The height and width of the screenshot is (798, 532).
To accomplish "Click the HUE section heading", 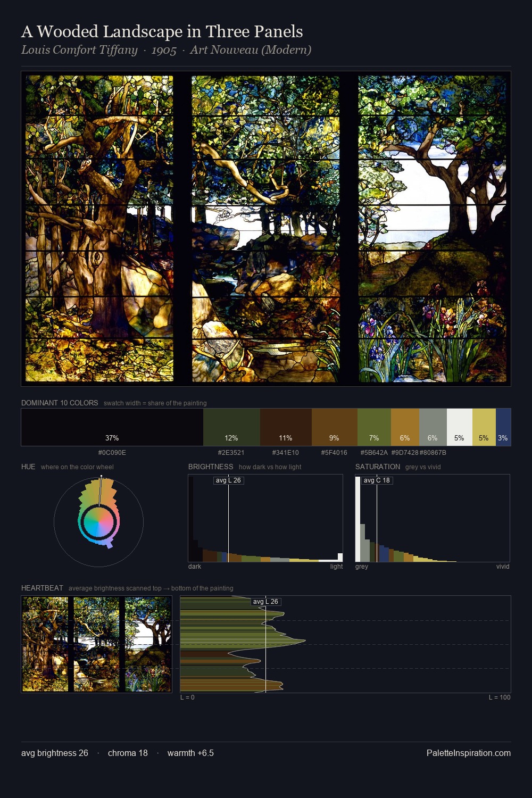I will coord(28,467).
